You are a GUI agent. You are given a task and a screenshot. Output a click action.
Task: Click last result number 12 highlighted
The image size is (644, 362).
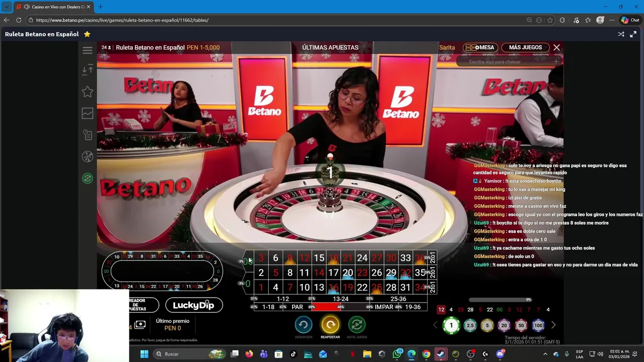pyautogui.click(x=441, y=310)
